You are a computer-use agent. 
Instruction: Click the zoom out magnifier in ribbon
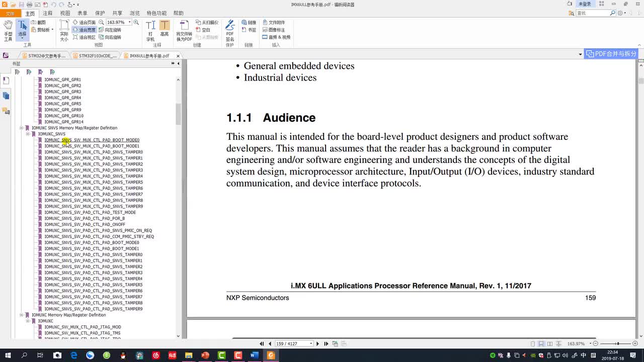point(101,23)
